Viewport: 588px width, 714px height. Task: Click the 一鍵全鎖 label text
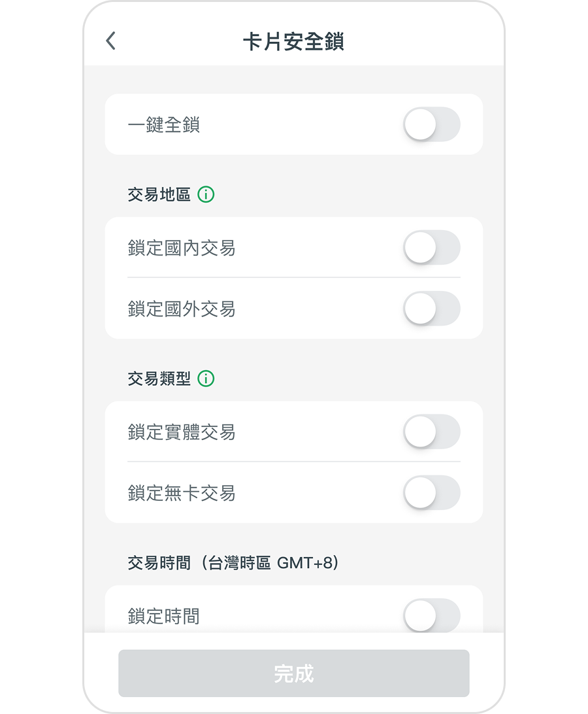coord(164,125)
